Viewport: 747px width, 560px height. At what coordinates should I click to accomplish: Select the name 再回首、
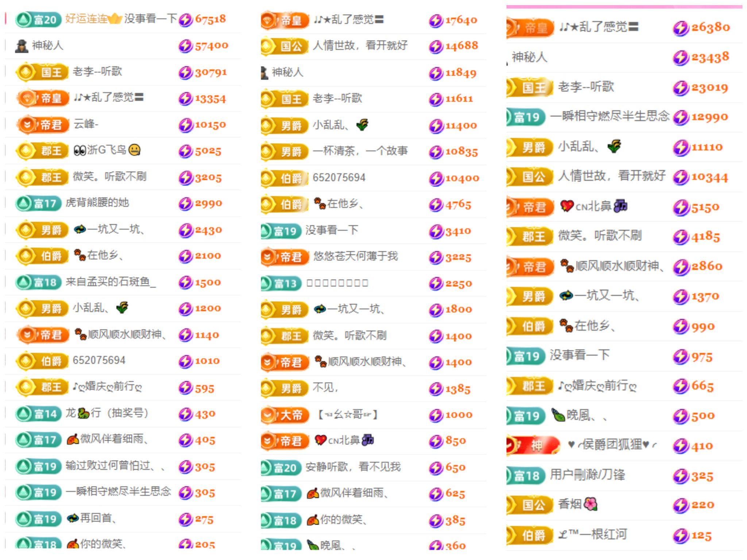[x=98, y=518]
